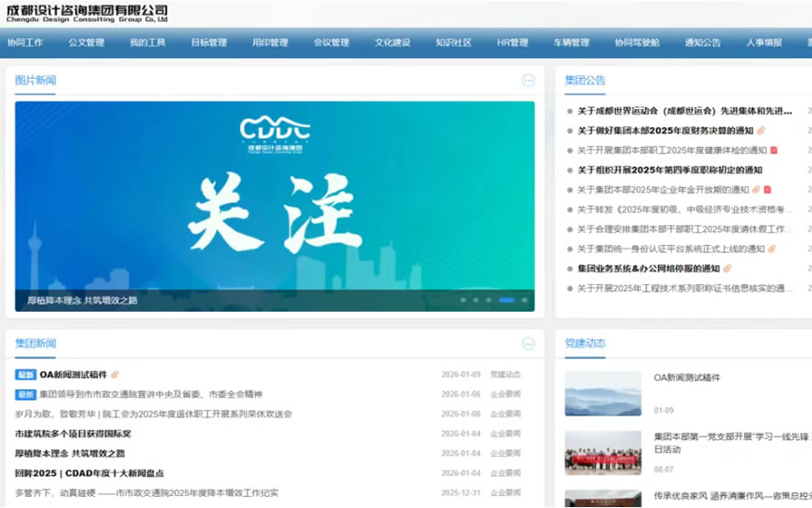Open the more menu in 集团新闻 panel

click(x=528, y=344)
